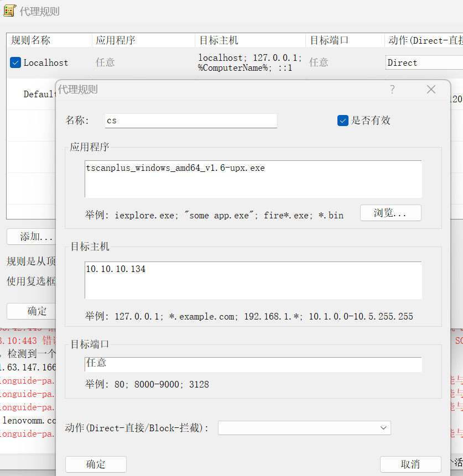The height and width of the screenshot is (476, 463).
Task: Expand the 动作 (Direct/Block) dropdown
Action: (304, 428)
